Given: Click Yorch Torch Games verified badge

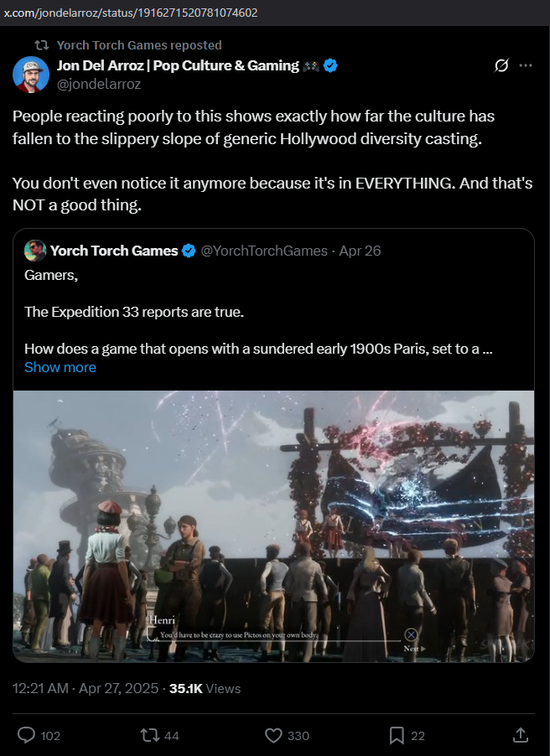Looking at the screenshot, I should 189,251.
